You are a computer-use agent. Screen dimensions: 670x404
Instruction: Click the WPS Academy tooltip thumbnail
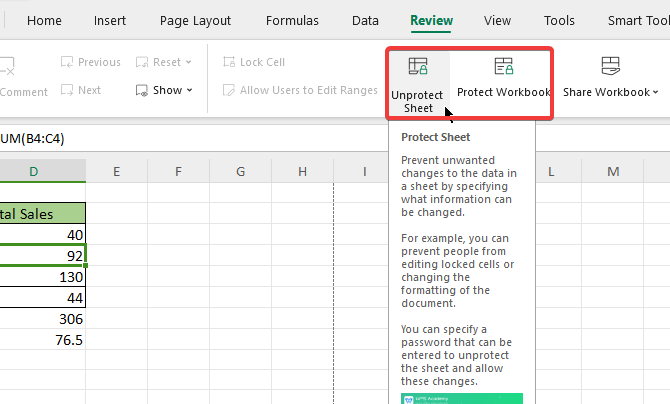(461, 398)
